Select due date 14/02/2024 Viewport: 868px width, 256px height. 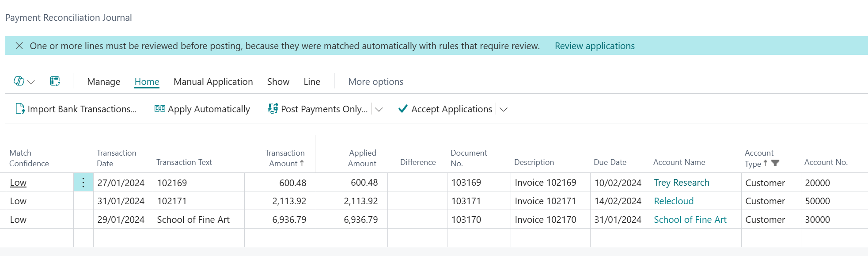620,201
